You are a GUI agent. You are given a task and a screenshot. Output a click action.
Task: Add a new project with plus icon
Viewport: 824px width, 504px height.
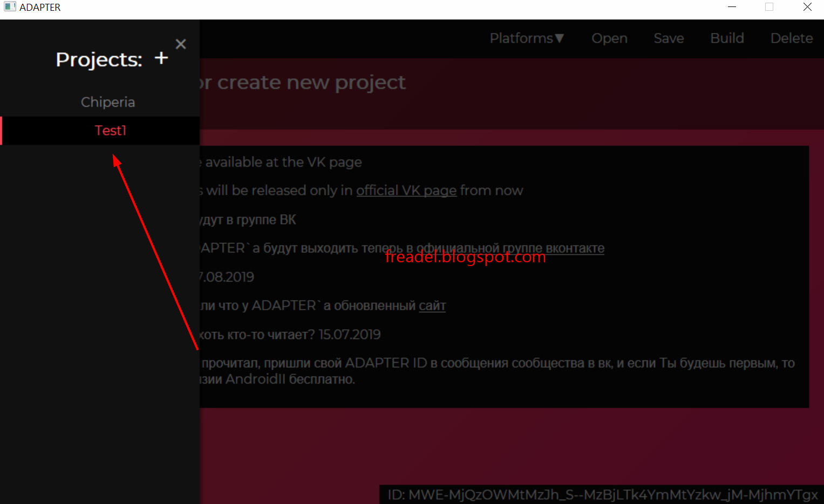click(161, 58)
